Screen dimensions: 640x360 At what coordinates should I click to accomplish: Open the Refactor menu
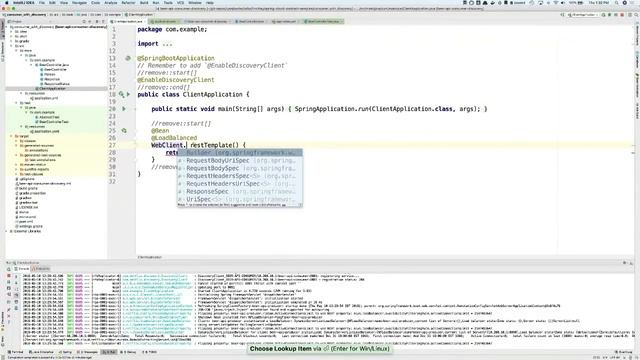point(128,2)
